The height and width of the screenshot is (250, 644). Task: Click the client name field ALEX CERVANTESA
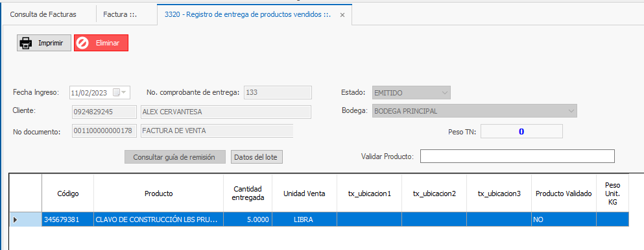click(226, 112)
